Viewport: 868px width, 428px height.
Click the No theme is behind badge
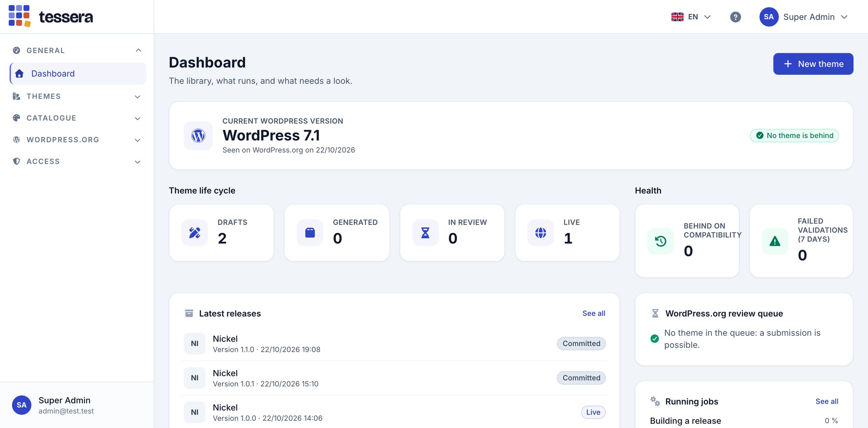(x=794, y=135)
